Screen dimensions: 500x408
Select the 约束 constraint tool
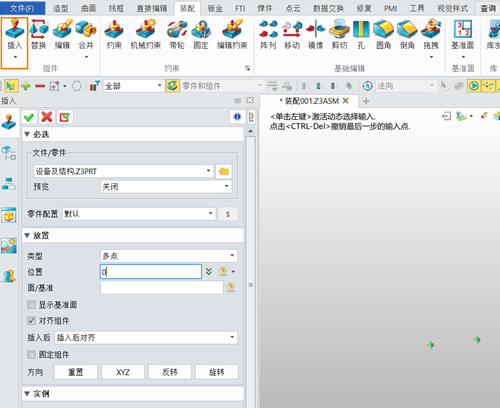[114, 34]
